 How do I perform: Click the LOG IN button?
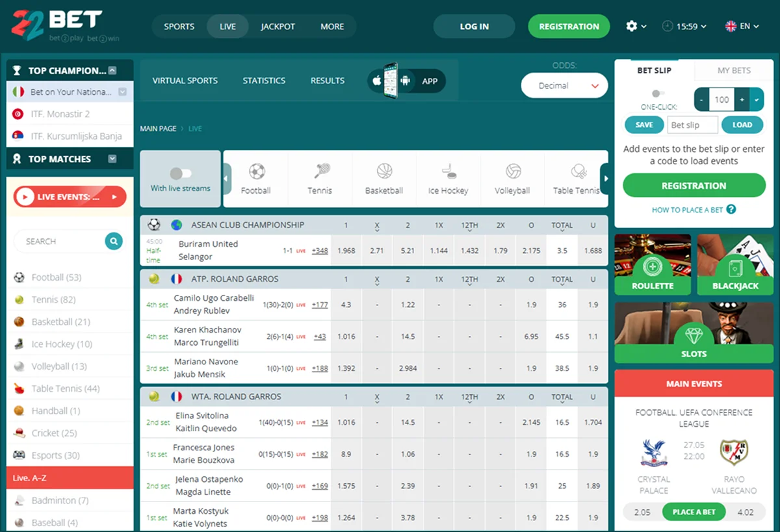click(474, 27)
